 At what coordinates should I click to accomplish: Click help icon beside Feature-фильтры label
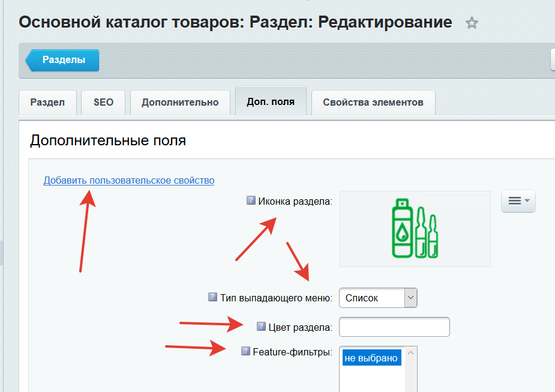[245, 351]
